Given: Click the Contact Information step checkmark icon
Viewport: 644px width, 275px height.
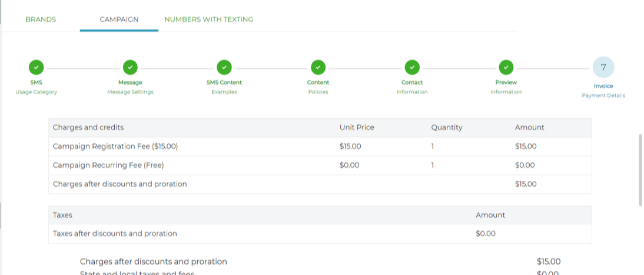Looking at the screenshot, I should click(x=412, y=67).
